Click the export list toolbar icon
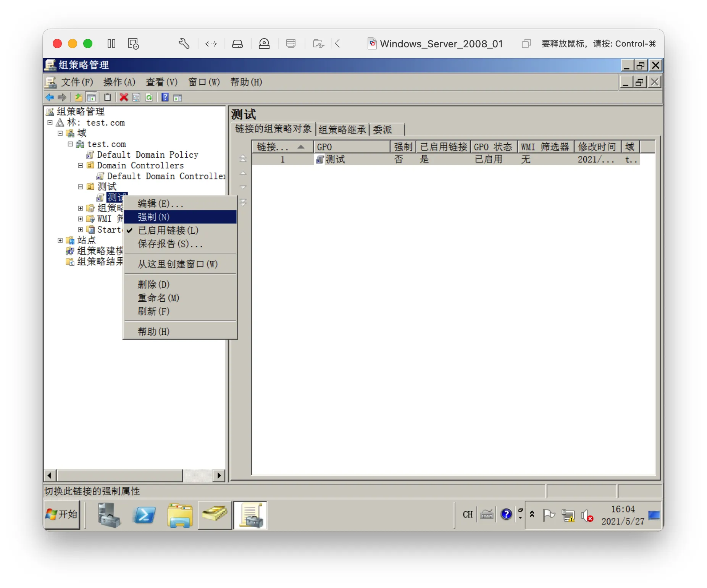This screenshot has height=588, width=707. [x=136, y=97]
